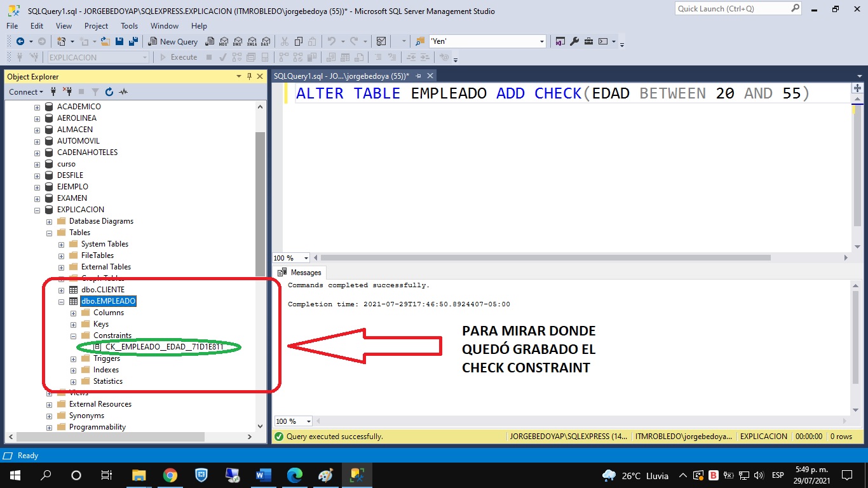Click the Save All icon

[x=133, y=41]
